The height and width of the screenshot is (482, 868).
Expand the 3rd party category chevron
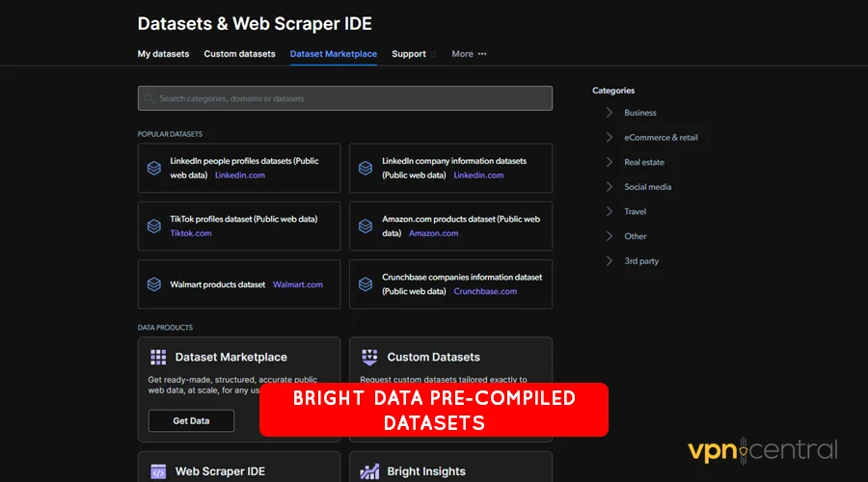tap(609, 260)
